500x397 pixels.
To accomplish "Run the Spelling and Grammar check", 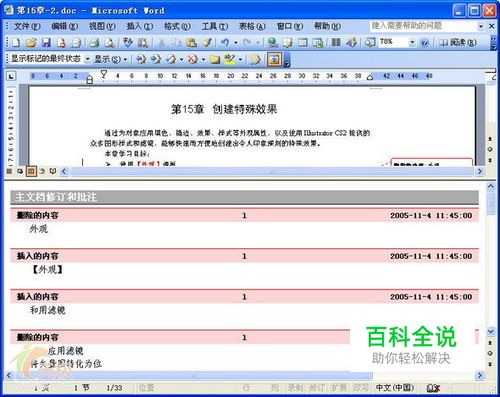I will click(128, 42).
